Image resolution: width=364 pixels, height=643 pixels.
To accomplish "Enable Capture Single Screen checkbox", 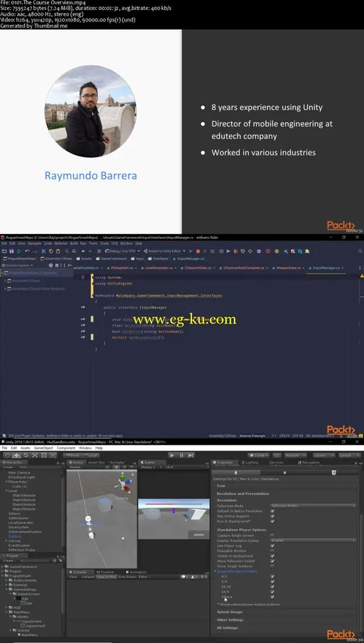I will [x=272, y=535].
